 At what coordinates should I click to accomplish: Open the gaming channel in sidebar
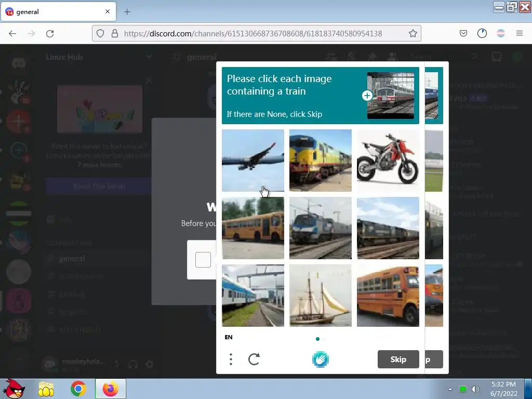click(x=72, y=294)
